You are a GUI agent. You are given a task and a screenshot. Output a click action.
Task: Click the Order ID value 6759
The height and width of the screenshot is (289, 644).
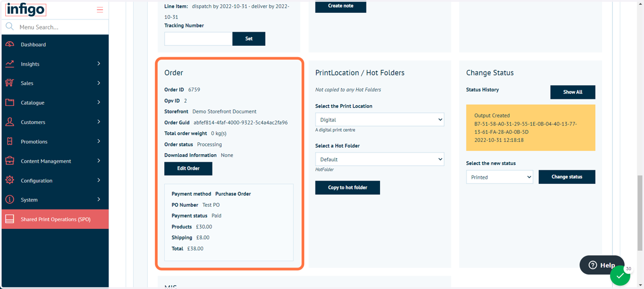[194, 90]
